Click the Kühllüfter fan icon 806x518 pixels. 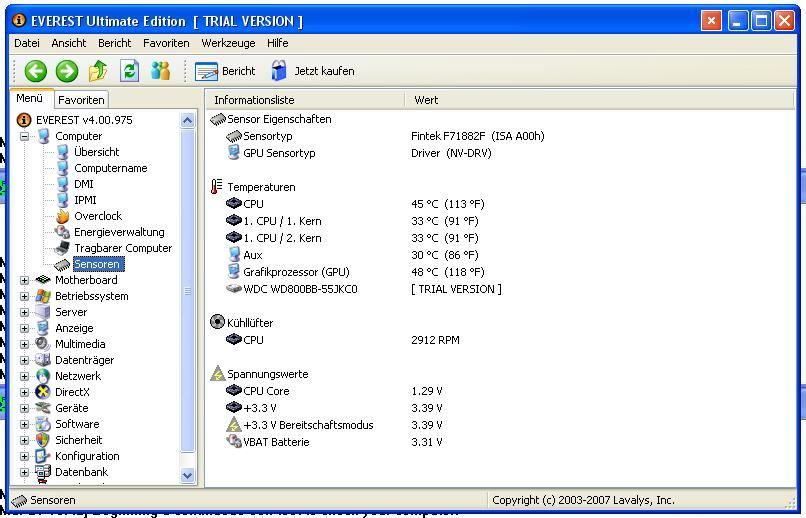217,322
